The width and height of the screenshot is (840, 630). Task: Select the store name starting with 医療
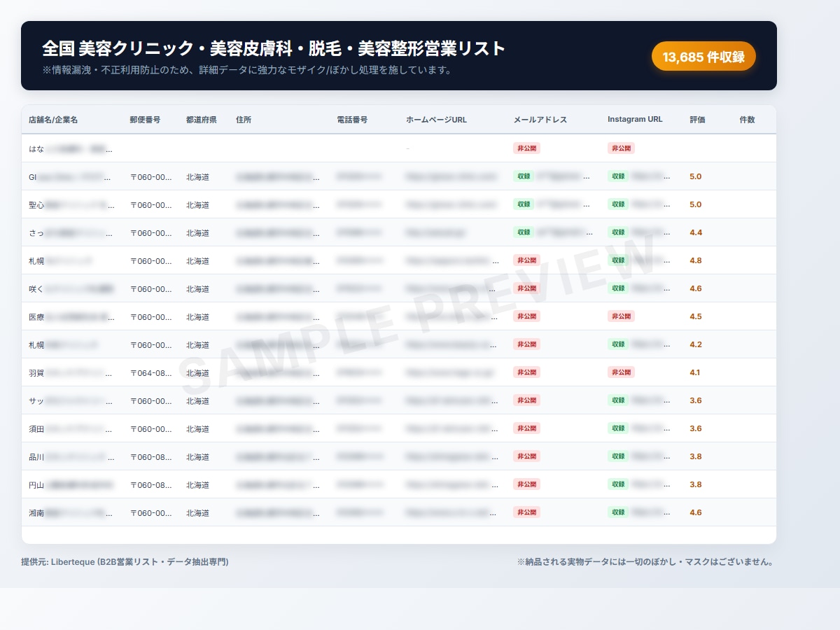click(x=71, y=316)
